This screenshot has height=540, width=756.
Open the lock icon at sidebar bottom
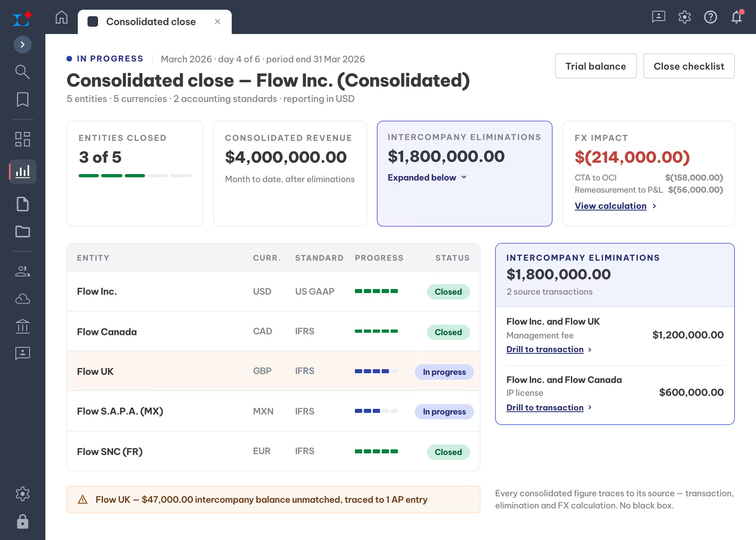[x=23, y=522]
